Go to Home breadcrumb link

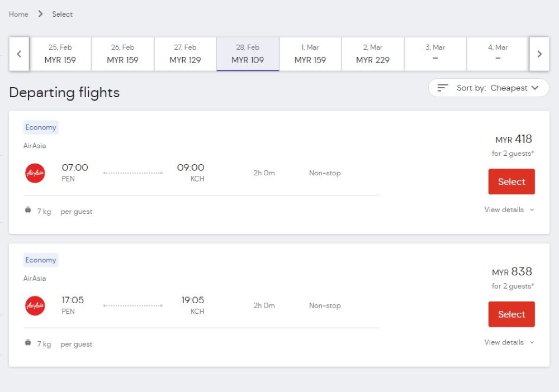pyautogui.click(x=18, y=14)
